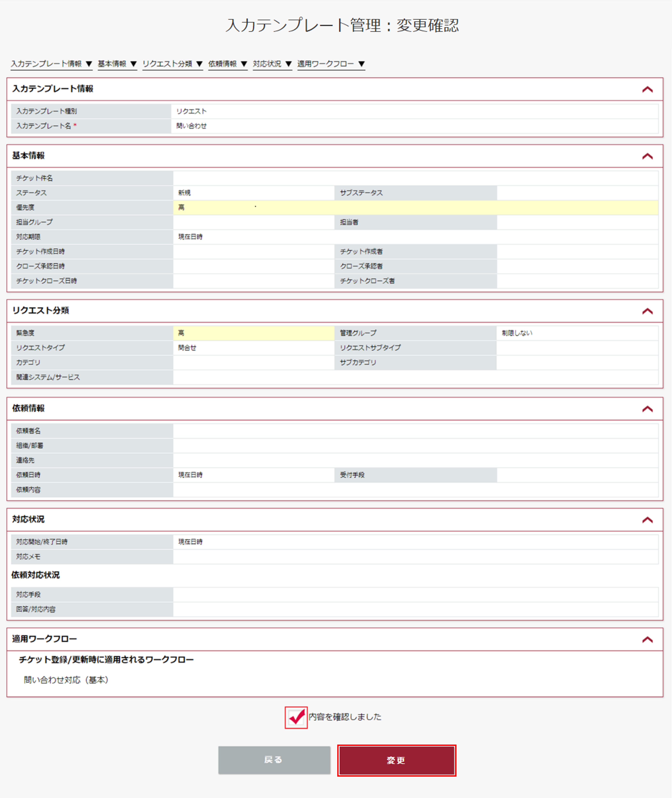Click the チケットクローズ日時 label
The width and height of the screenshot is (672, 798).
(46, 281)
